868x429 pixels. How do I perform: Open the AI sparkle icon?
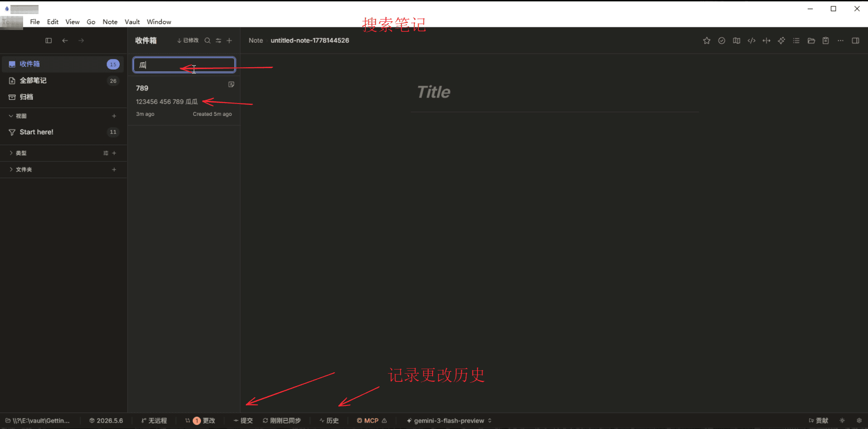click(781, 40)
